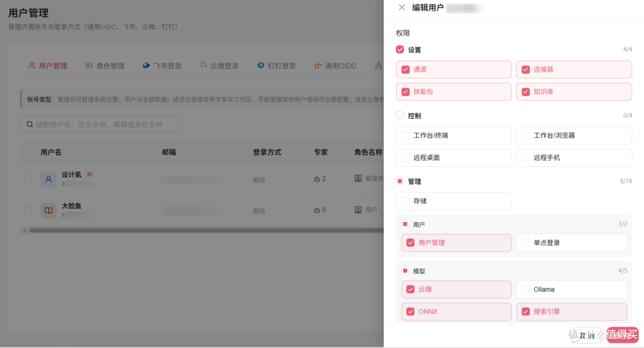Click the table horizontal scrollbar
This screenshot has height=348, width=644.
click(206, 230)
